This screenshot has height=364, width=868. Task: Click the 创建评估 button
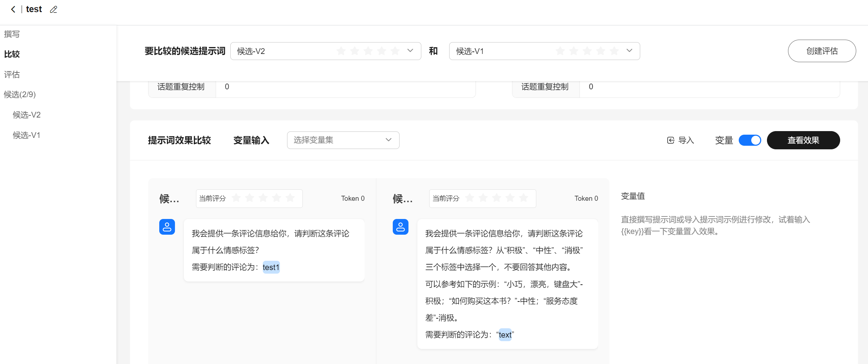(822, 51)
